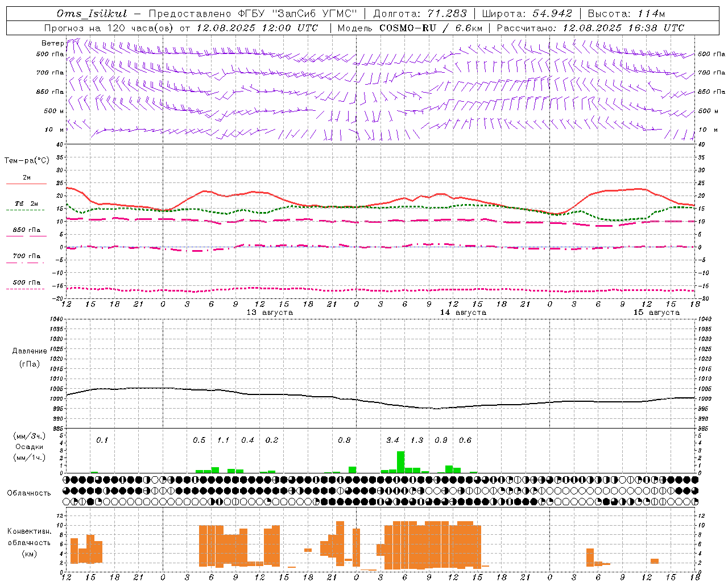Select the 1.1 precipitation total value
Screen dimensions: 728x582
tap(223, 440)
